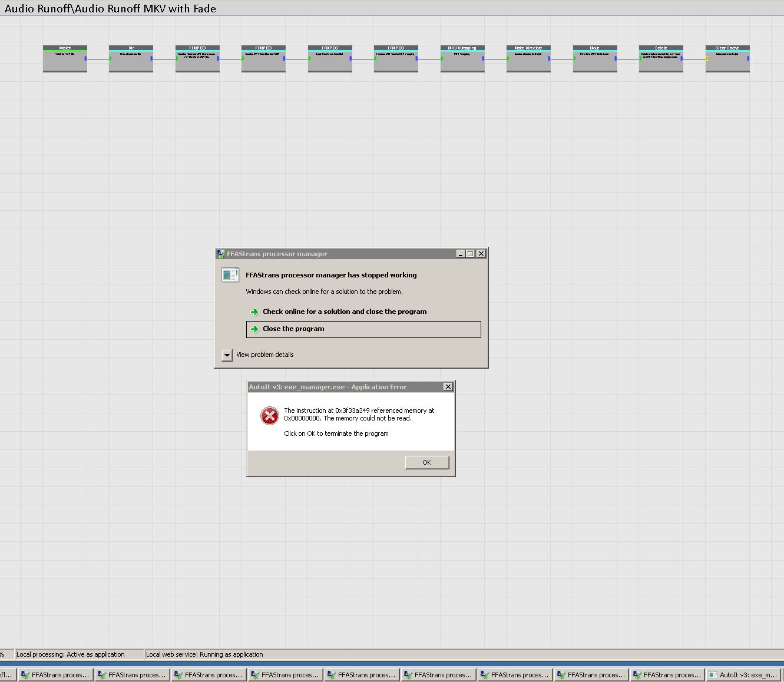Click green input connector of MKV Wrapping node
The width and height of the screenshot is (784, 682).
pyautogui.click(x=442, y=58)
